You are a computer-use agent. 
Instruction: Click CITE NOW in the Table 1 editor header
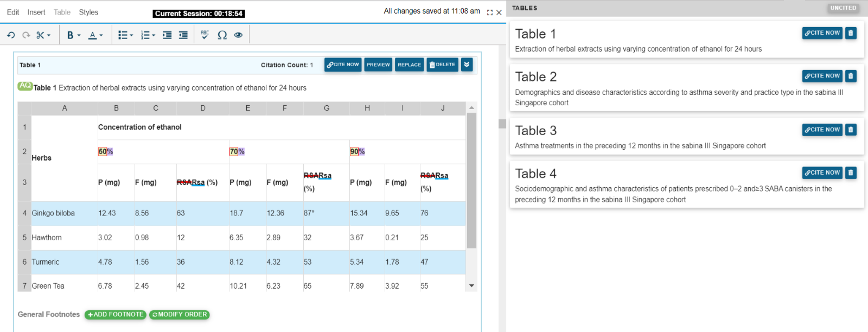(x=343, y=65)
